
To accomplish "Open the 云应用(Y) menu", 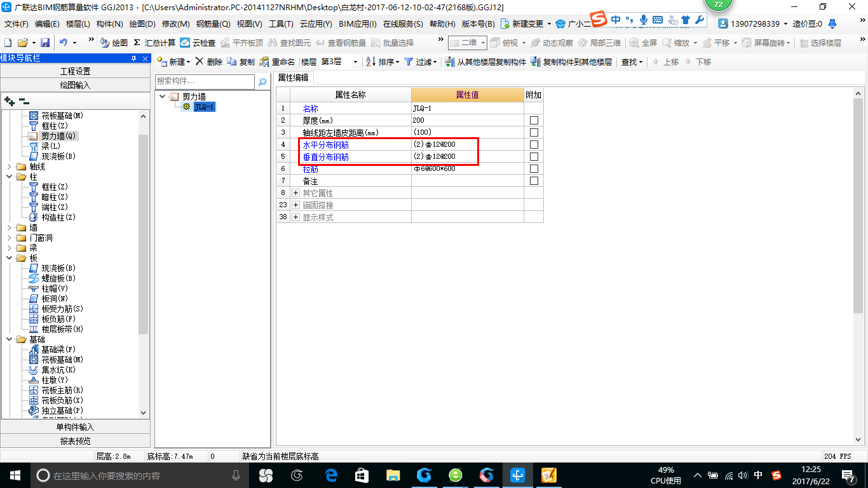I will click(316, 24).
